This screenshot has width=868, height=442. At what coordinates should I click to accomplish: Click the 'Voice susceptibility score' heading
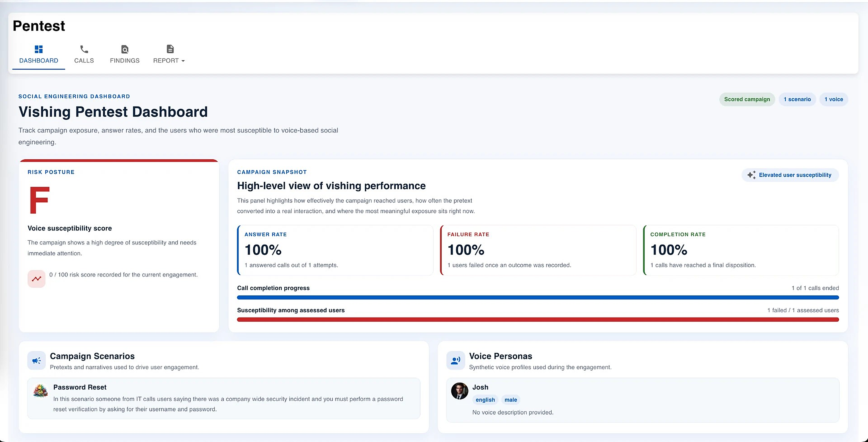click(x=70, y=228)
